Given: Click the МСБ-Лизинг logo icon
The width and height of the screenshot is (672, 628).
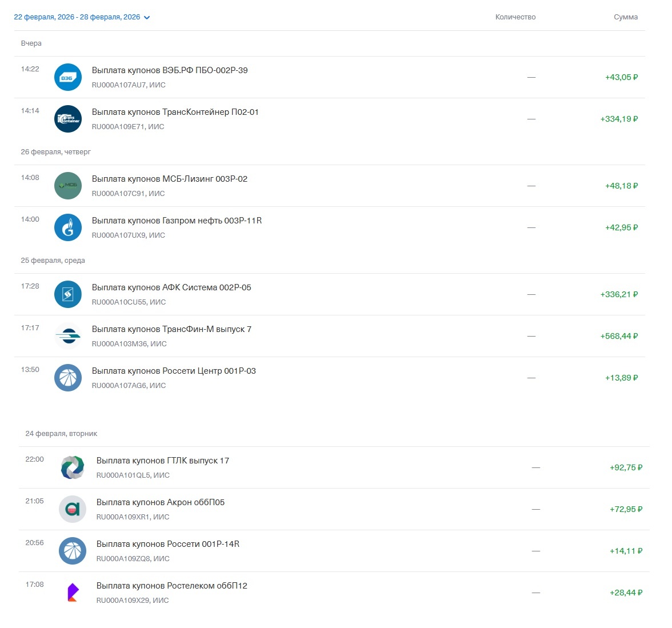Looking at the screenshot, I should pos(67,186).
